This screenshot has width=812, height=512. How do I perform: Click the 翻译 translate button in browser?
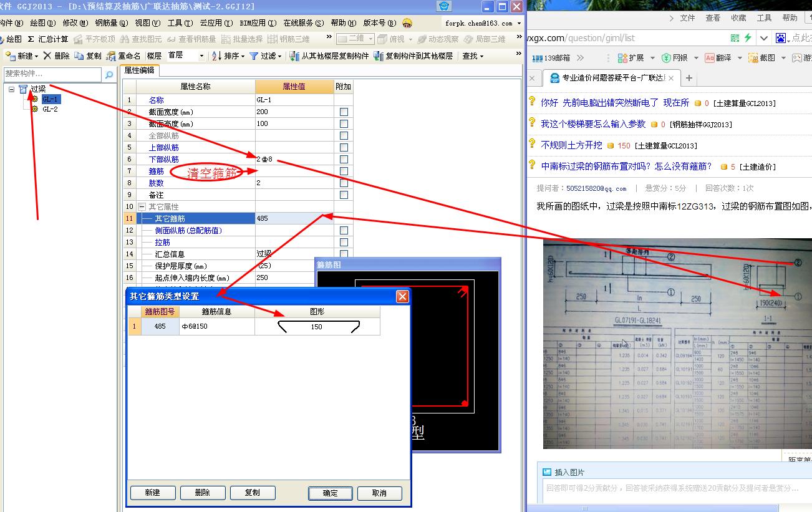(x=718, y=57)
